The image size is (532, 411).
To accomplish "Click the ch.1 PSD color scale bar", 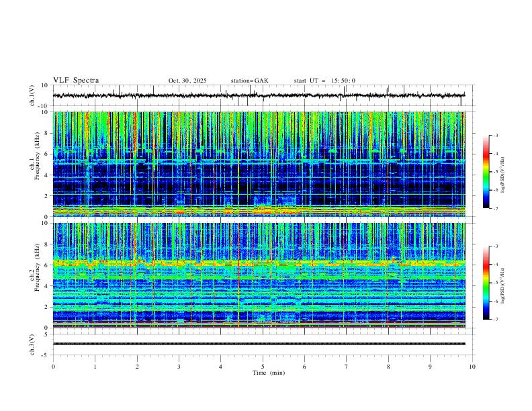I will click(x=486, y=172).
